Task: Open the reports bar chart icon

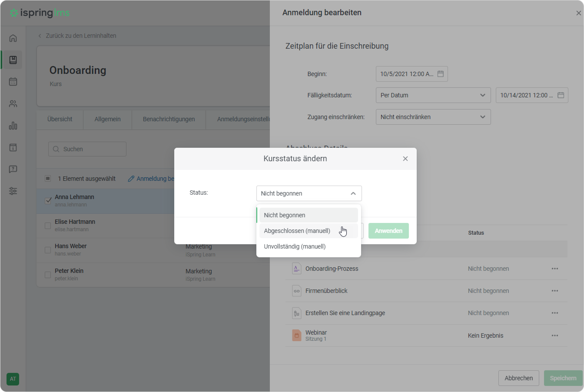Action: [x=13, y=126]
